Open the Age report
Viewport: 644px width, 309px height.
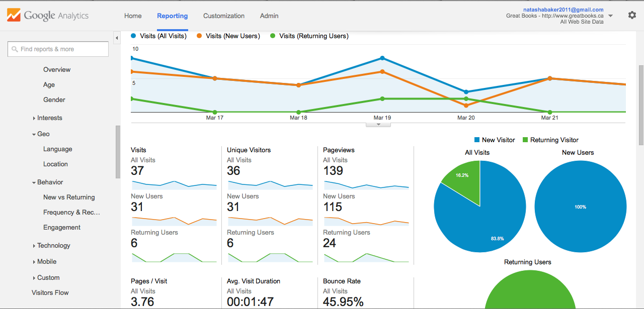click(x=49, y=85)
